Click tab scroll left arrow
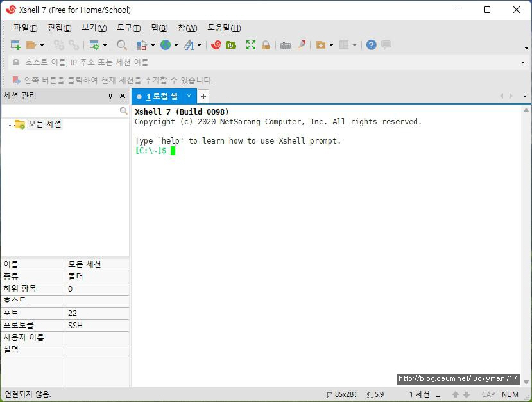Screen dimensions: 532x402 501,96
